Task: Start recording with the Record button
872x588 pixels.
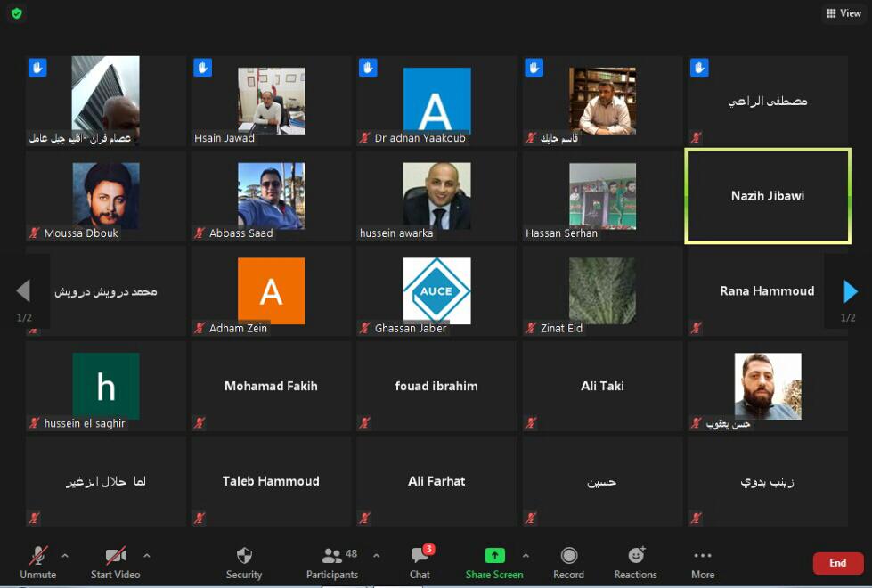Action: (568, 561)
